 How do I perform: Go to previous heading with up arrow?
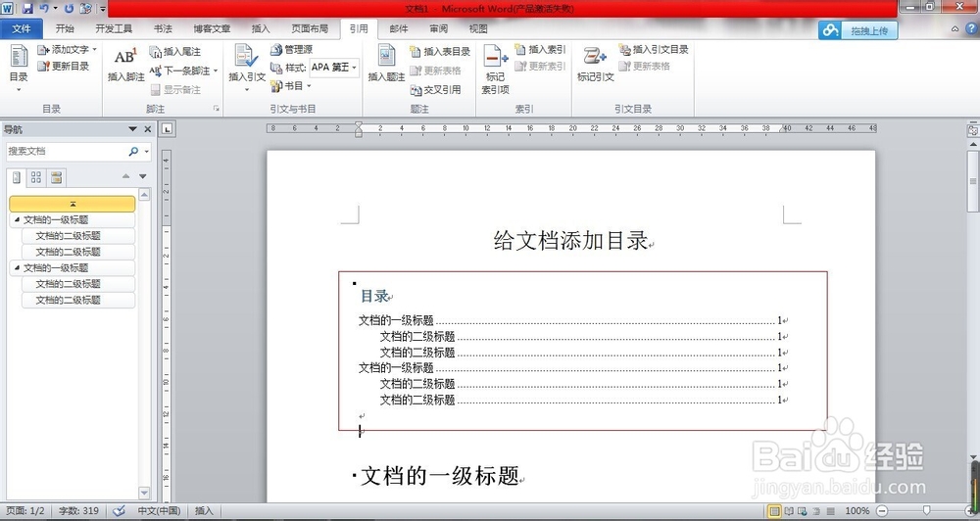(x=126, y=176)
